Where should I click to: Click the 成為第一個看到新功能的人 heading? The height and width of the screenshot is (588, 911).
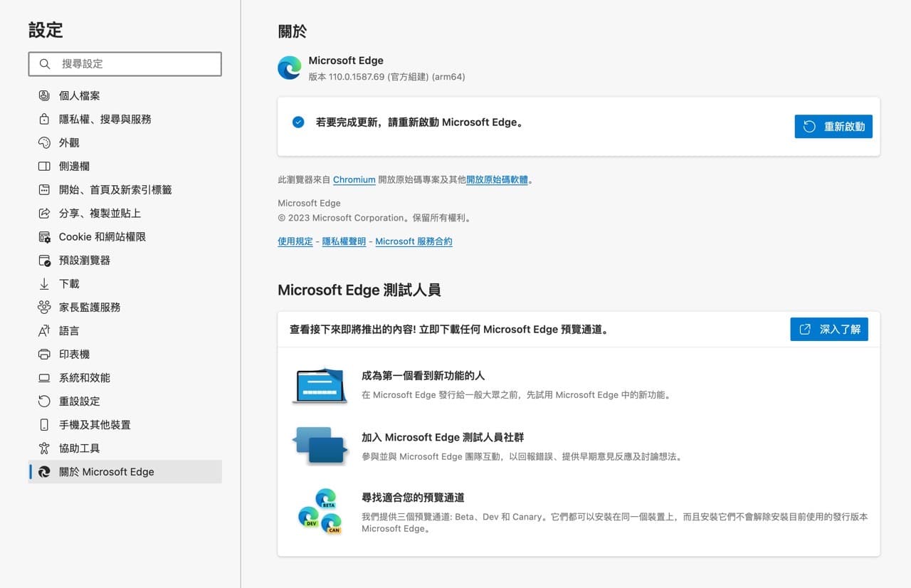click(x=423, y=375)
